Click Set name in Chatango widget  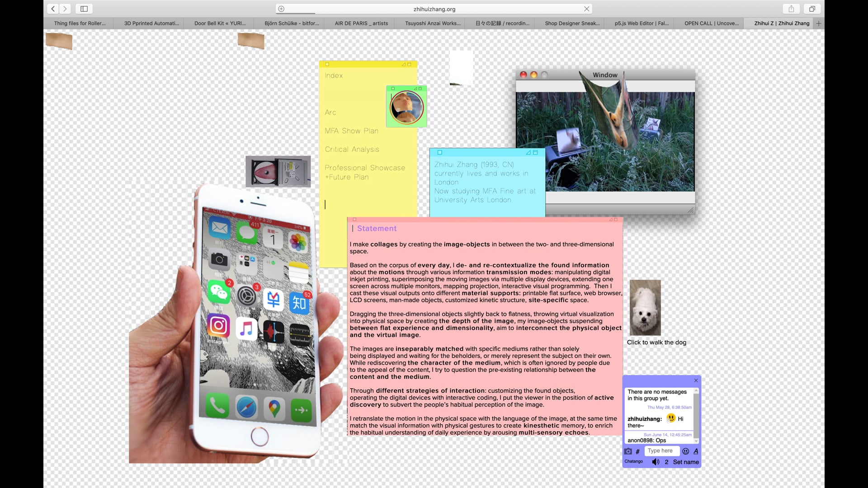point(685,462)
